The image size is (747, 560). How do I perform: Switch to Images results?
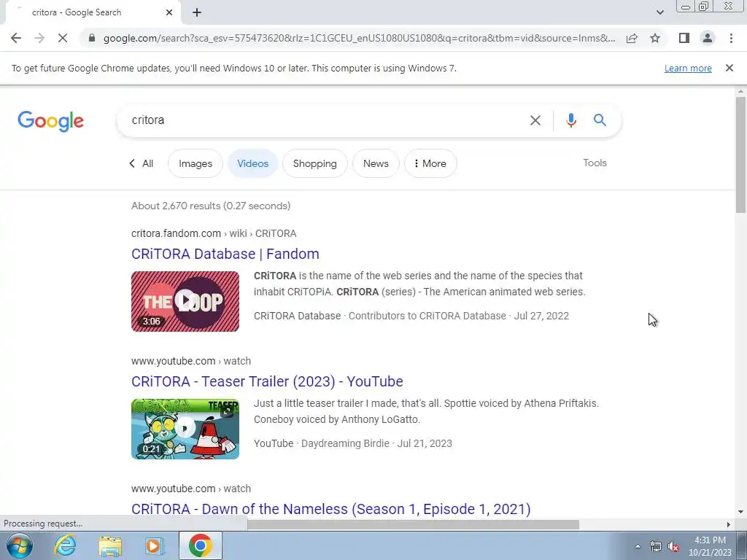click(196, 163)
